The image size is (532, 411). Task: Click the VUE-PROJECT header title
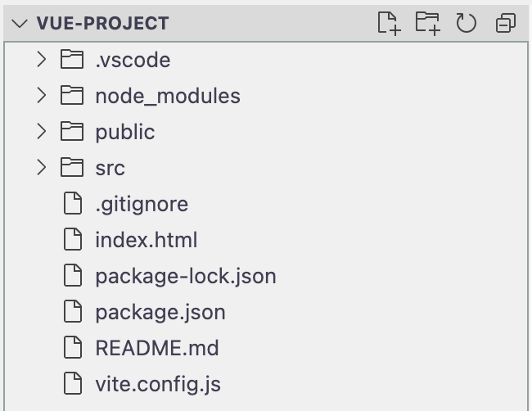coord(102,23)
